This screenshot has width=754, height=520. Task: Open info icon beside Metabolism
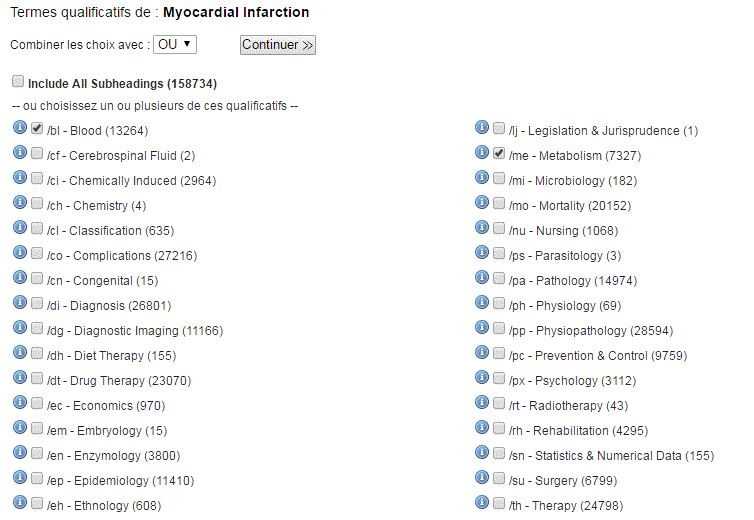click(482, 152)
